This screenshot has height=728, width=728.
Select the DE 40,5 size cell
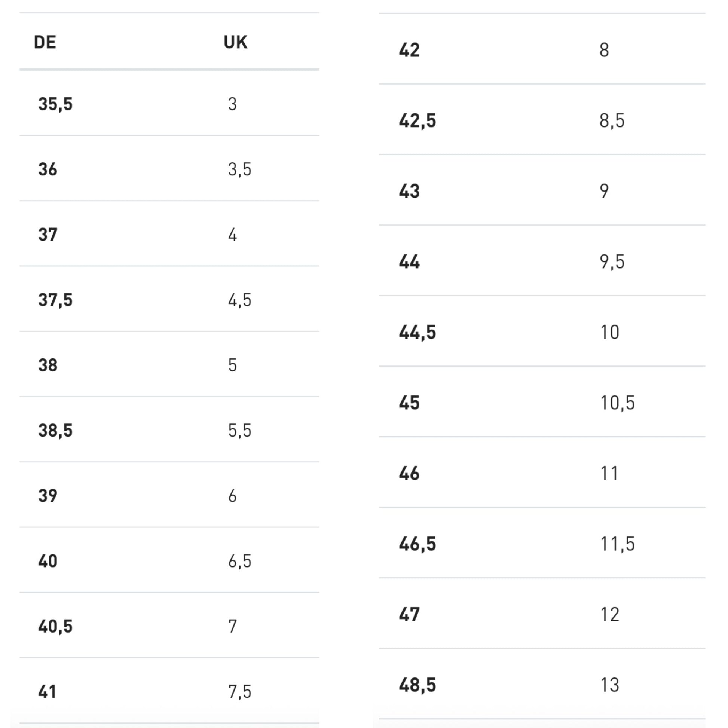[x=55, y=626]
